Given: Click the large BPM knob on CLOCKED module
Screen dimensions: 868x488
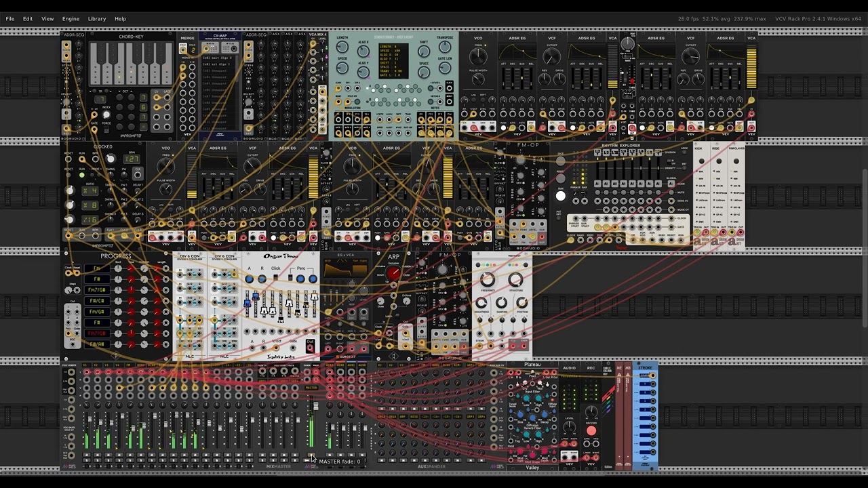Looking at the screenshot, I should pyautogui.click(x=110, y=159).
